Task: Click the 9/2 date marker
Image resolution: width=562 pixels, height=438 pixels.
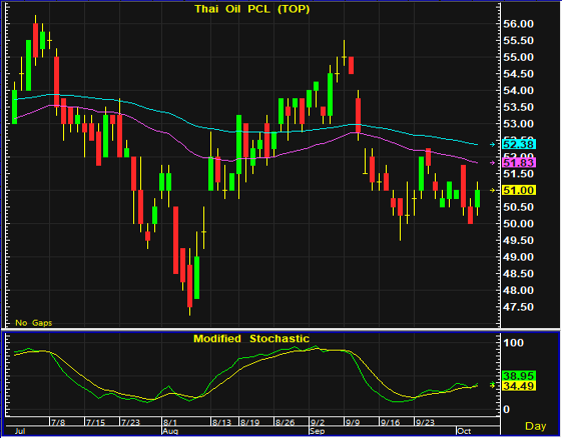Action: tap(318, 422)
